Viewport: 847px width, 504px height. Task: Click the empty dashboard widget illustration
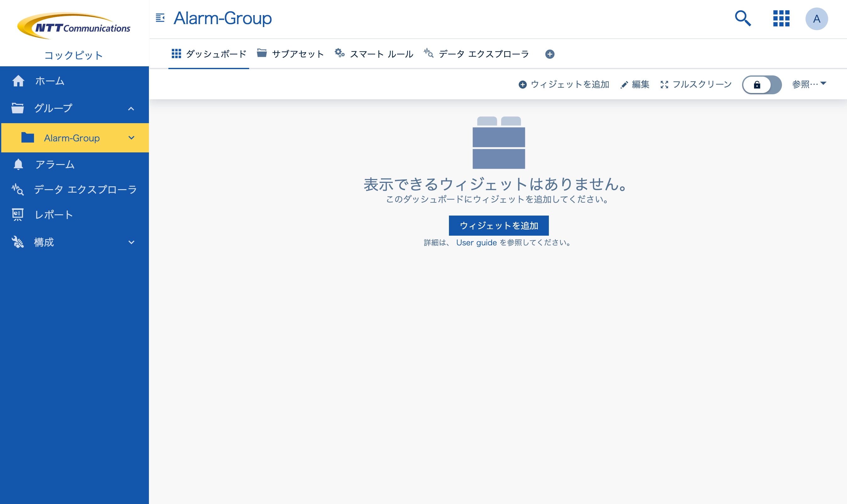tap(499, 143)
